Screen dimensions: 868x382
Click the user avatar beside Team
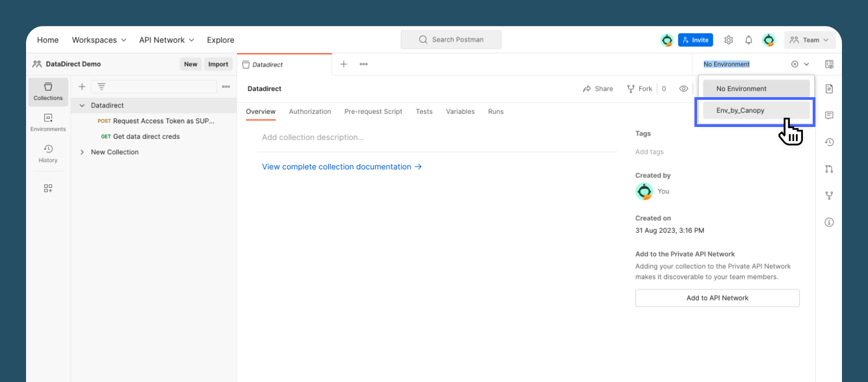click(x=769, y=40)
